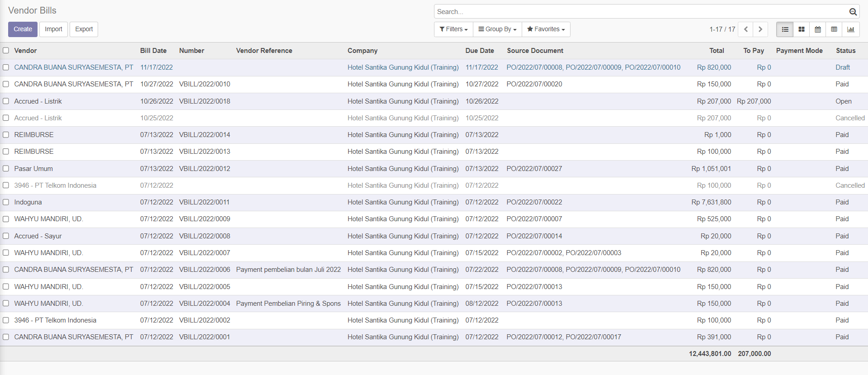Sort by Vendor Reference column header

pos(264,51)
